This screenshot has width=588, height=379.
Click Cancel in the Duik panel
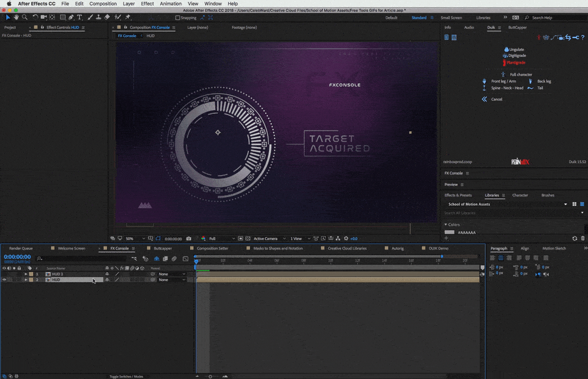click(497, 99)
